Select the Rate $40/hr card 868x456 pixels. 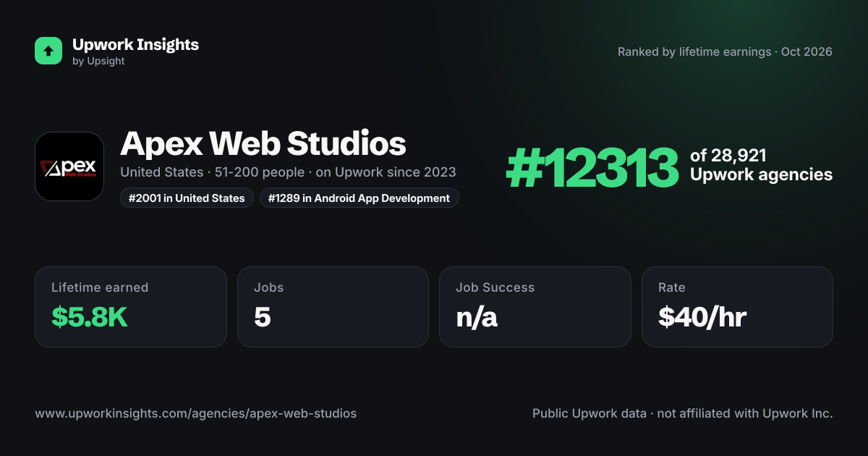737,307
